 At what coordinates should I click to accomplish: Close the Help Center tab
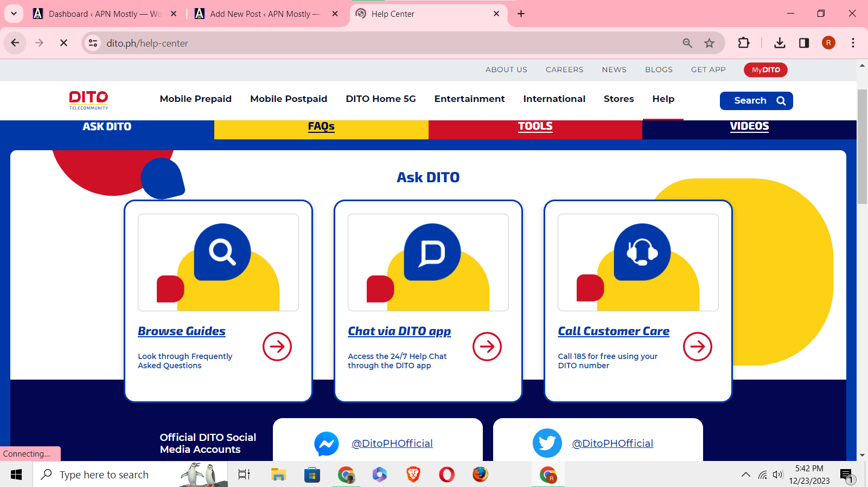coord(496,14)
